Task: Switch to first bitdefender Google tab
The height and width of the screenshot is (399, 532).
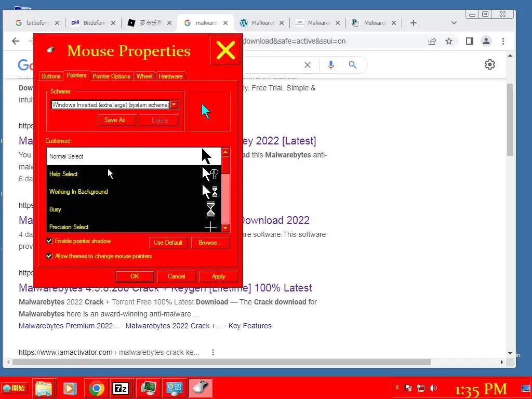Action: click(x=33, y=23)
